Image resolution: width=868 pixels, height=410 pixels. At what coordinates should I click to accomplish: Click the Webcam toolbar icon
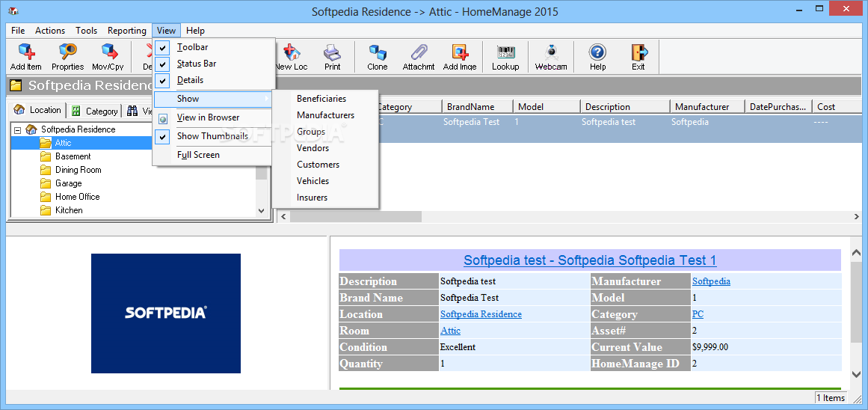tap(551, 52)
